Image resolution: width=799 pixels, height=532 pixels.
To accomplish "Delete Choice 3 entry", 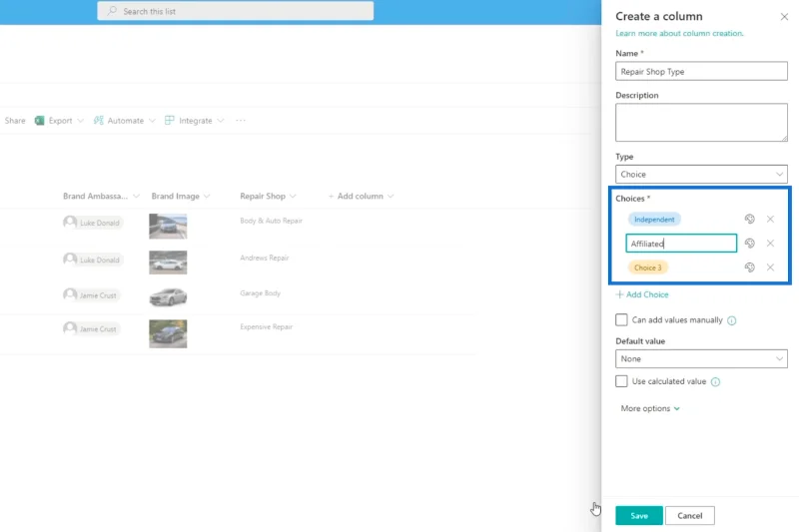I will click(770, 267).
